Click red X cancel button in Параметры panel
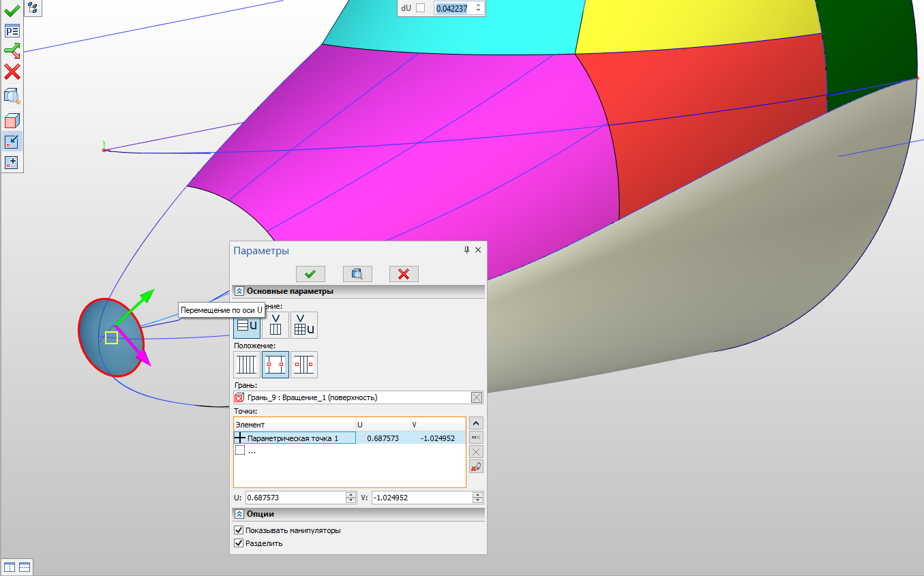The width and height of the screenshot is (924, 576). [404, 273]
